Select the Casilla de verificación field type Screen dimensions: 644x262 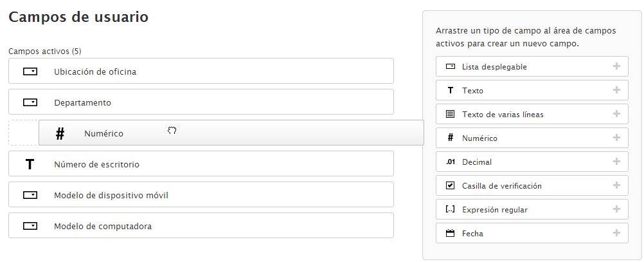click(501, 185)
